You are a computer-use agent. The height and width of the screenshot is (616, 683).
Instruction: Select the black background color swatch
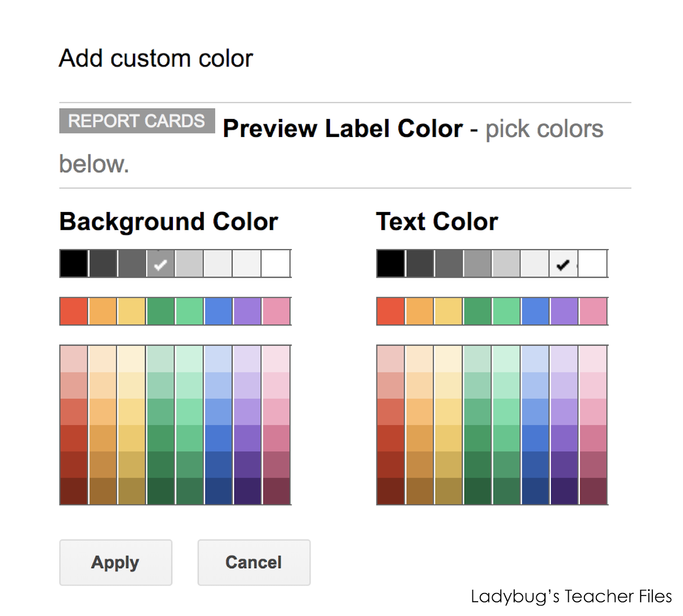pyautogui.click(x=74, y=264)
